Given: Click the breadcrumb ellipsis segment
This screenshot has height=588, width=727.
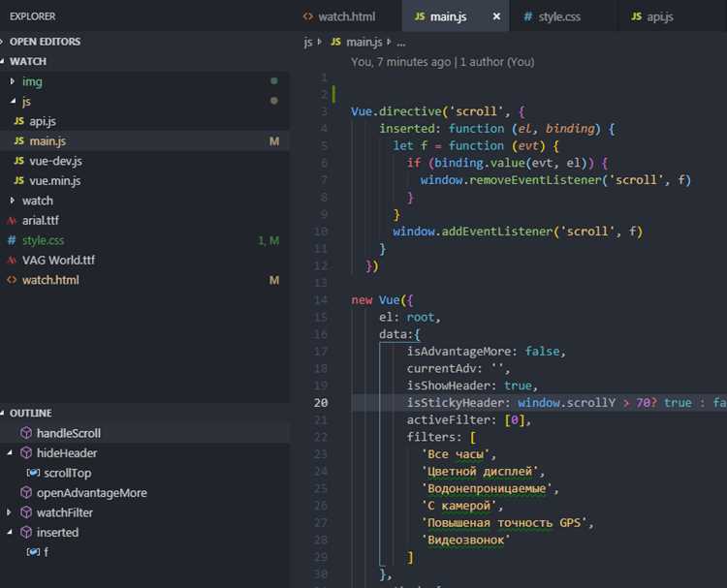Looking at the screenshot, I should [401, 43].
